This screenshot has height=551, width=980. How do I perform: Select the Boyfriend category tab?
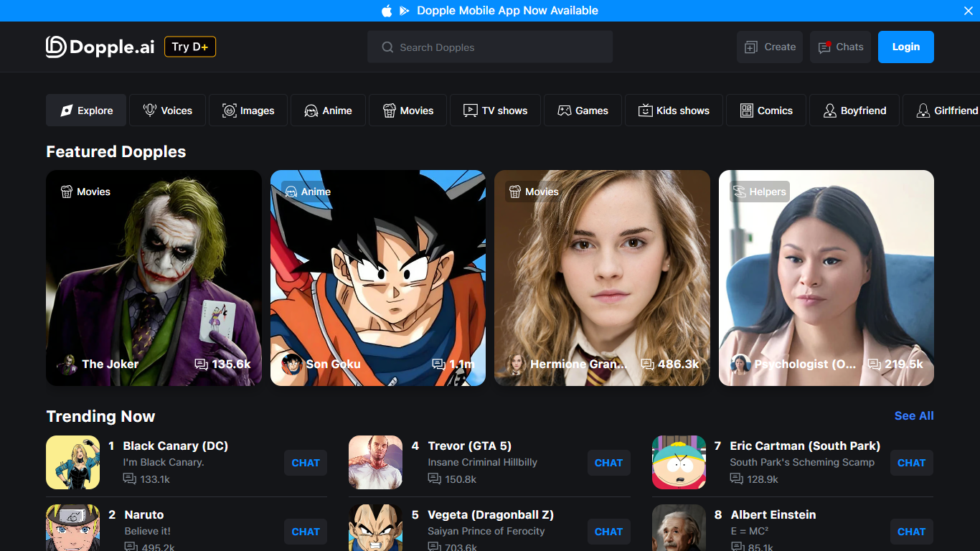(854, 110)
